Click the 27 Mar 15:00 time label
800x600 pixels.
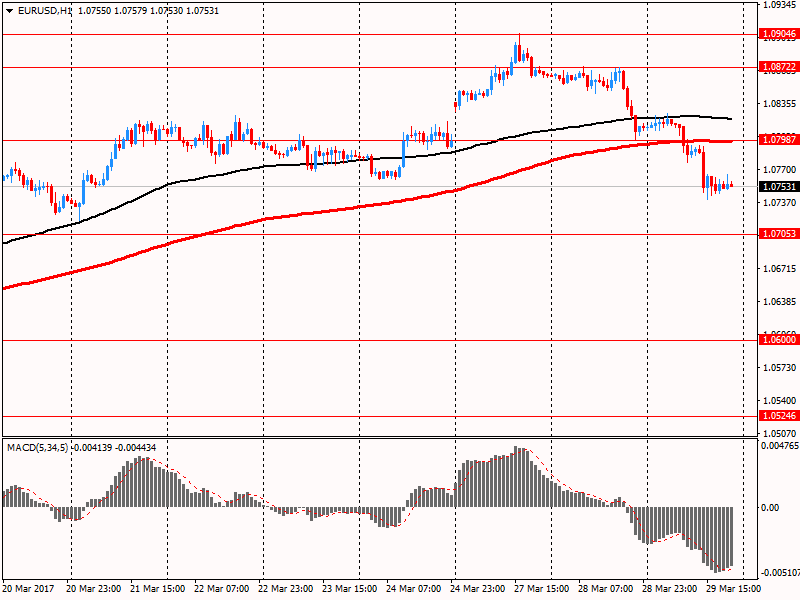(x=542, y=588)
